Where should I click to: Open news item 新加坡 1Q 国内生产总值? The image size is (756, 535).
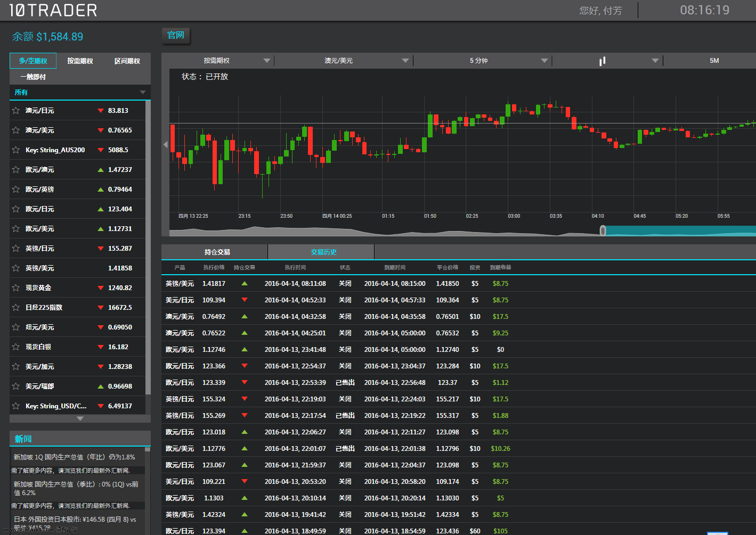[x=74, y=457]
